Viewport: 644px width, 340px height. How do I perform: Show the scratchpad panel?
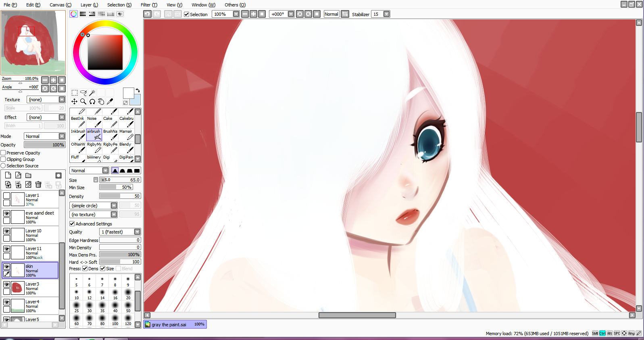click(x=120, y=14)
